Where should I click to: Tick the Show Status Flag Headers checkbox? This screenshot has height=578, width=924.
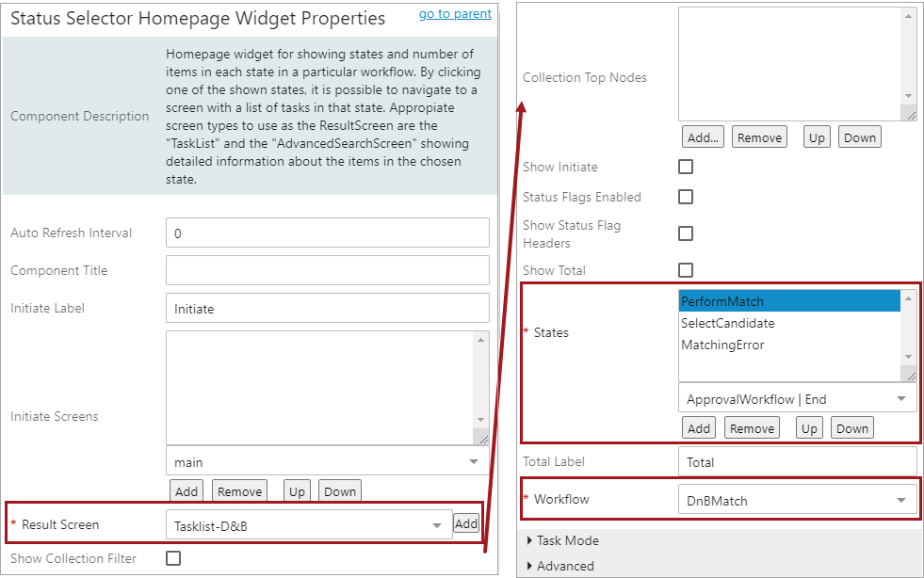pos(686,233)
